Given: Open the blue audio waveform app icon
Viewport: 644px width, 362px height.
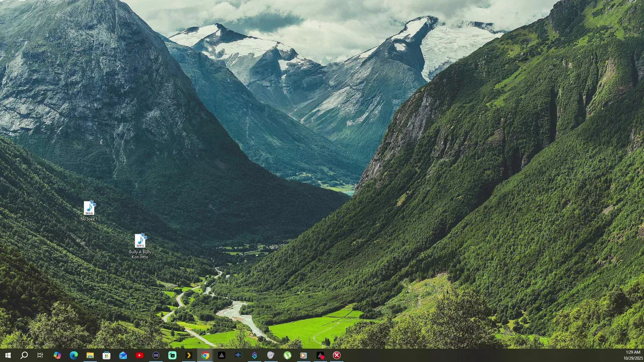Looking at the screenshot, I should click(x=238, y=355).
